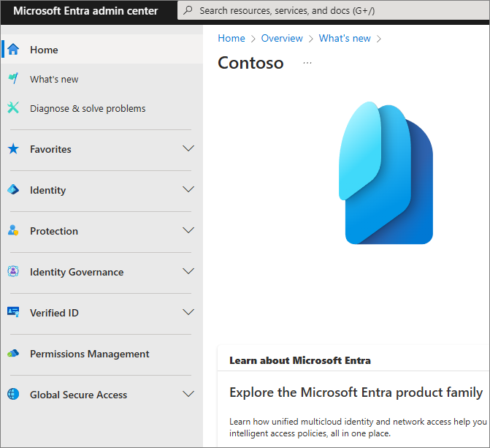
Task: Go to Home breadcrumb link
Action: pyautogui.click(x=231, y=38)
